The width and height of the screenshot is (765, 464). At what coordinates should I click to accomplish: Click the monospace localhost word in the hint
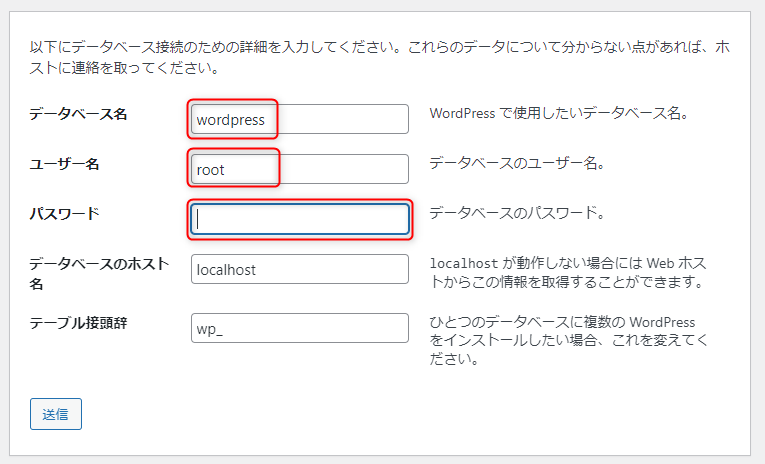463,263
